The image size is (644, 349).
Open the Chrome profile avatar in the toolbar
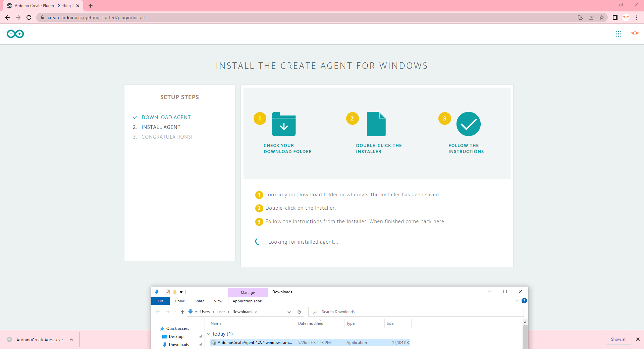click(626, 17)
